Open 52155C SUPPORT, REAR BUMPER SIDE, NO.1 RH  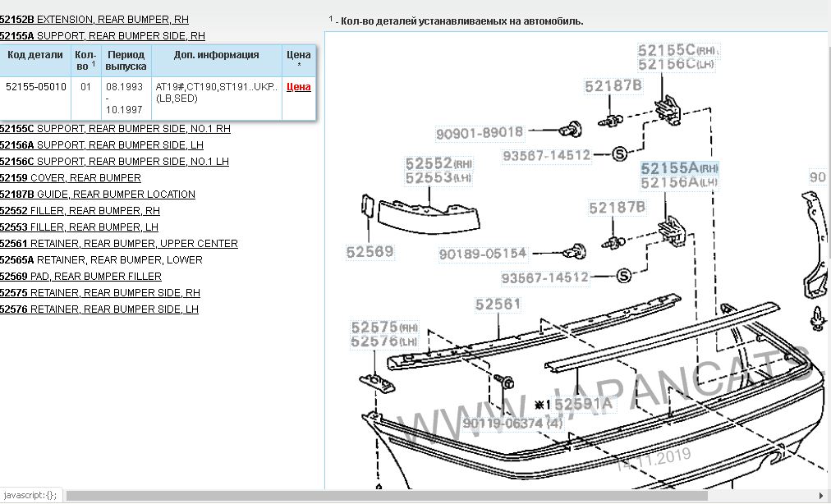point(115,129)
